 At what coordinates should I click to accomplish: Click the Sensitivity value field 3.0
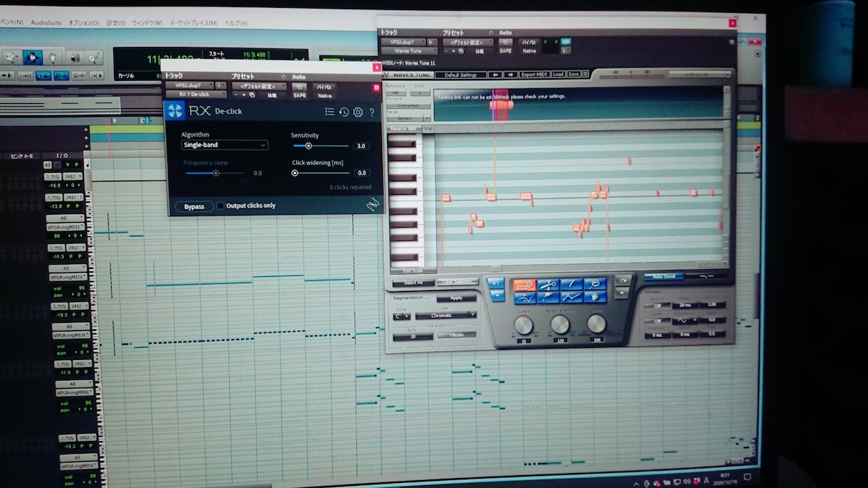click(361, 146)
